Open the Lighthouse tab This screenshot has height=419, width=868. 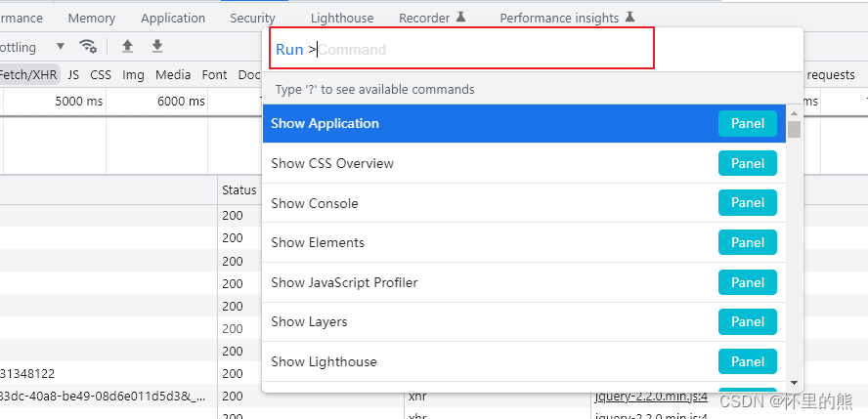(x=342, y=19)
